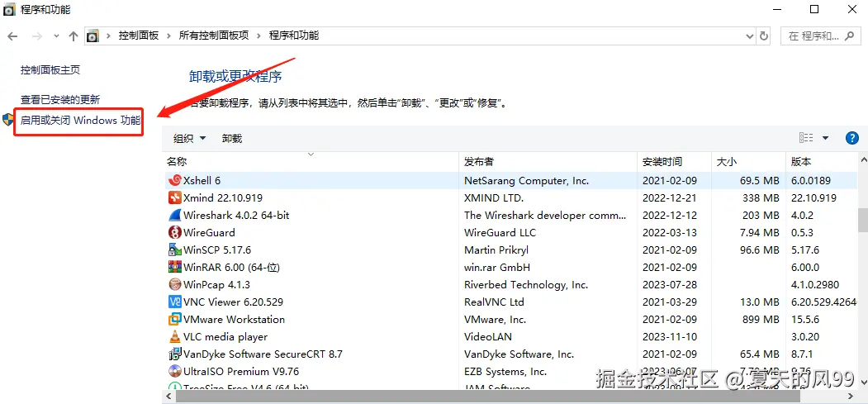This screenshot has height=404, width=868.
Task: Click the Wireshark shark fin icon
Action: click(x=175, y=215)
